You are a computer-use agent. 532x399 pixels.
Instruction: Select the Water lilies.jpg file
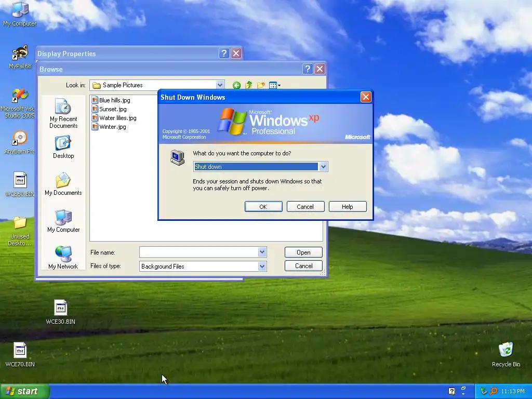tap(114, 118)
